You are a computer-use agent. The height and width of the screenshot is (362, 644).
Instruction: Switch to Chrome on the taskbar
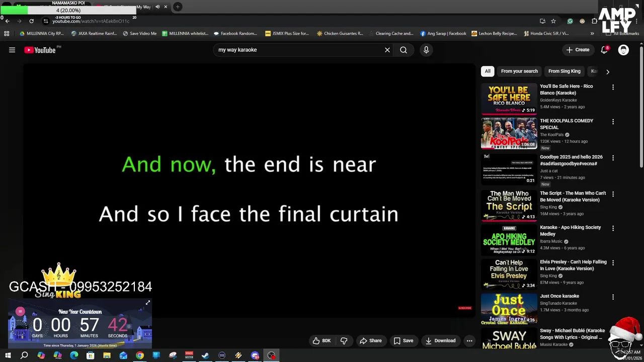(140, 355)
